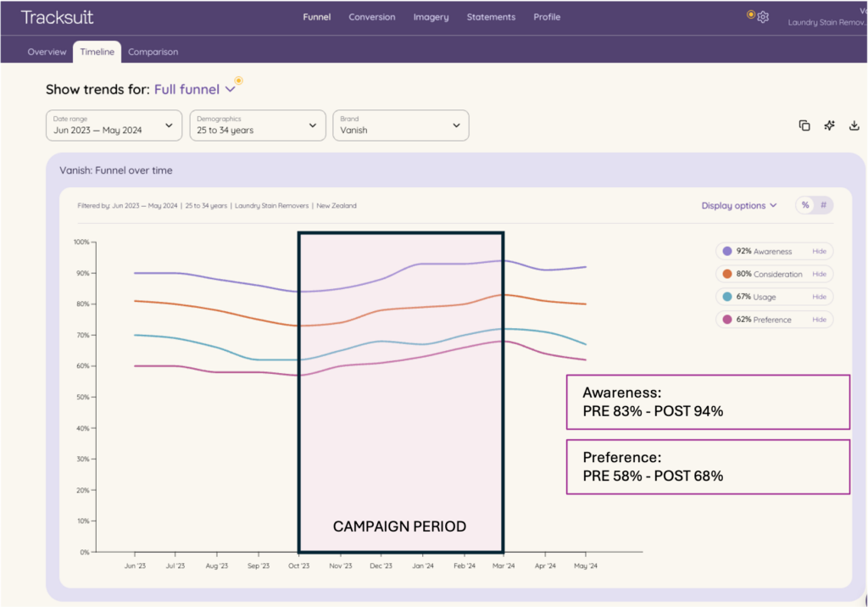The height and width of the screenshot is (607, 868).
Task: Open the Date range dropdown
Action: [x=114, y=125]
